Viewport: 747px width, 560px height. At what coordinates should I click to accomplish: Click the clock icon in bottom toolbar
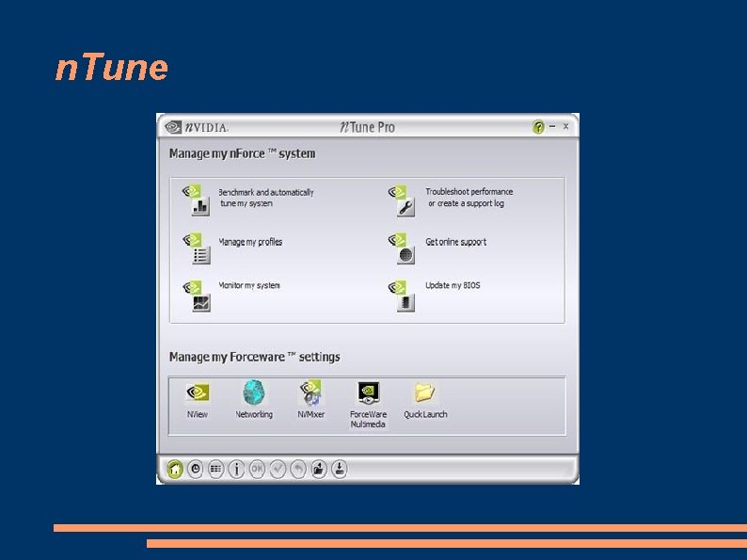point(196,470)
